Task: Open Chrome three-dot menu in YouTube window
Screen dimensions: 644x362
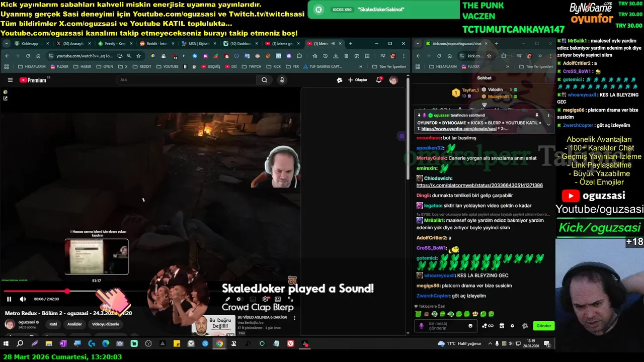Action: 404,56
